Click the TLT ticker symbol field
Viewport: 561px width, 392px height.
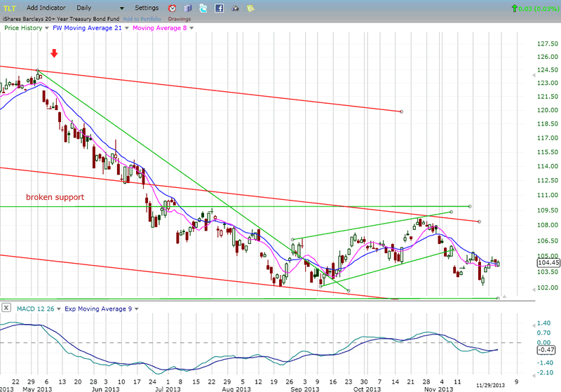pos(10,7)
